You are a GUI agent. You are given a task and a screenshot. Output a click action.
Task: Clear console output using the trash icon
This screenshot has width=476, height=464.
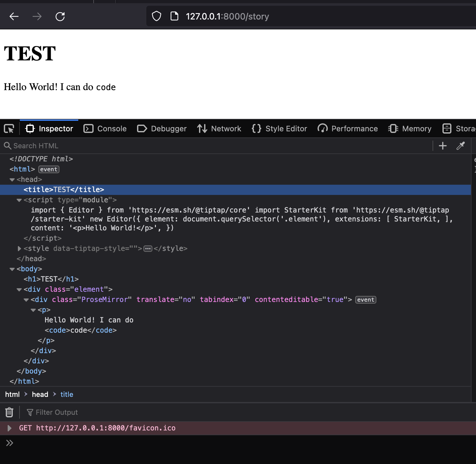coord(9,412)
